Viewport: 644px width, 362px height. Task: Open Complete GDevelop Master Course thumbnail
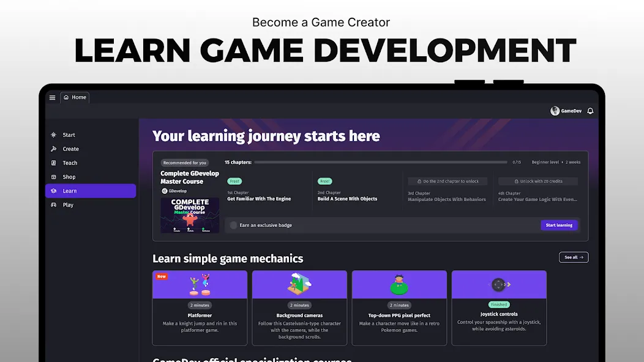tap(190, 215)
